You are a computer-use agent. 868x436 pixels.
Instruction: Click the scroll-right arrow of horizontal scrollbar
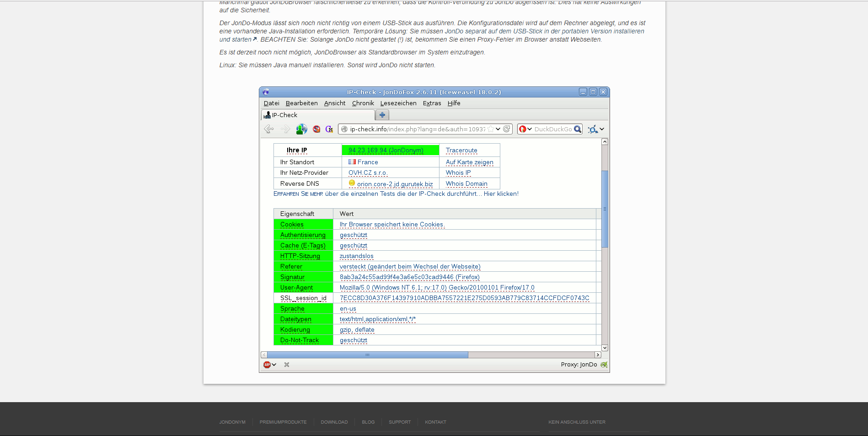[598, 355]
